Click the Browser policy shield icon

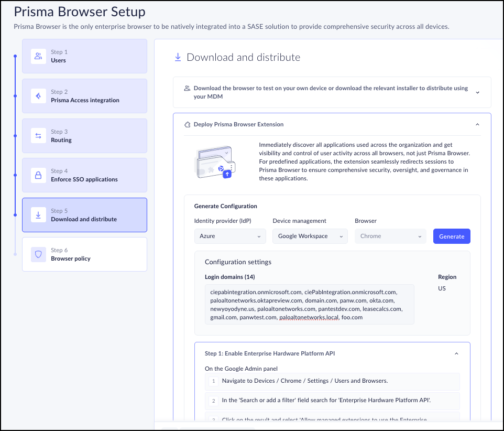point(38,254)
